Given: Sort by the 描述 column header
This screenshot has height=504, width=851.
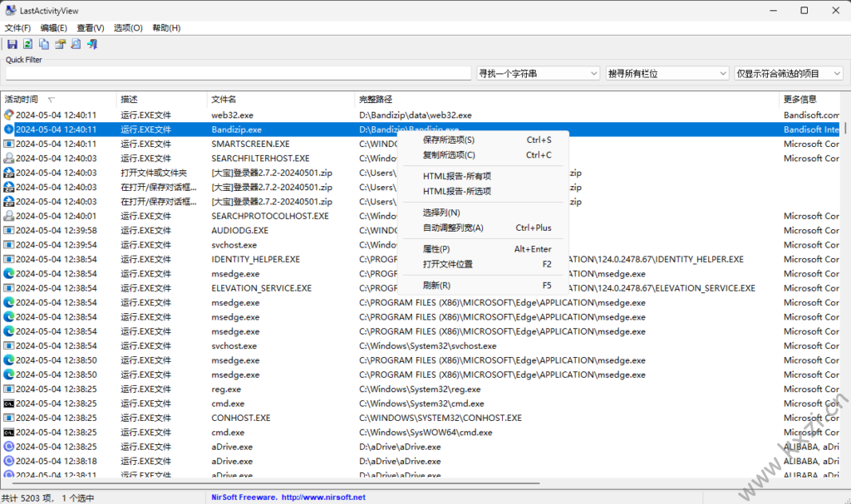Looking at the screenshot, I should click(x=162, y=100).
